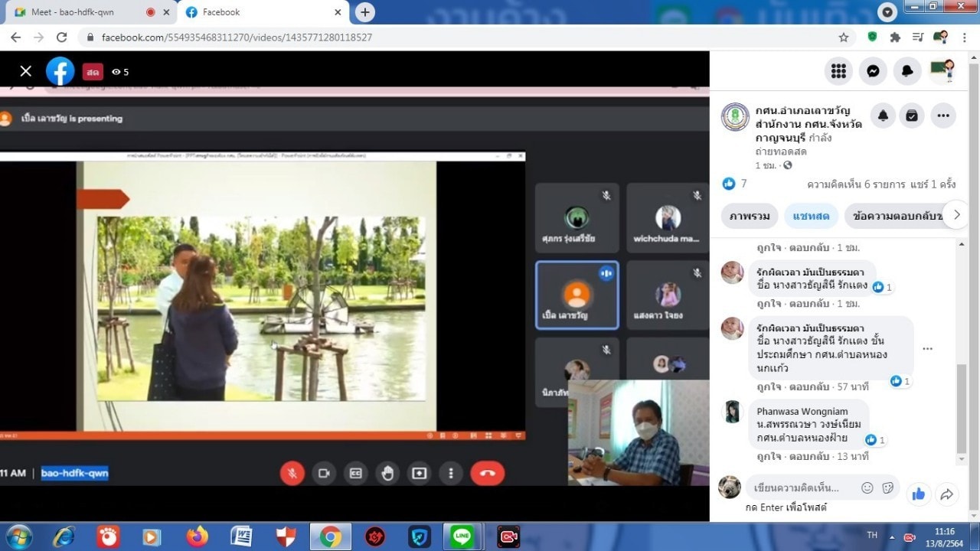Toggle the camera button in Meet
The image size is (980, 551).
(x=324, y=473)
